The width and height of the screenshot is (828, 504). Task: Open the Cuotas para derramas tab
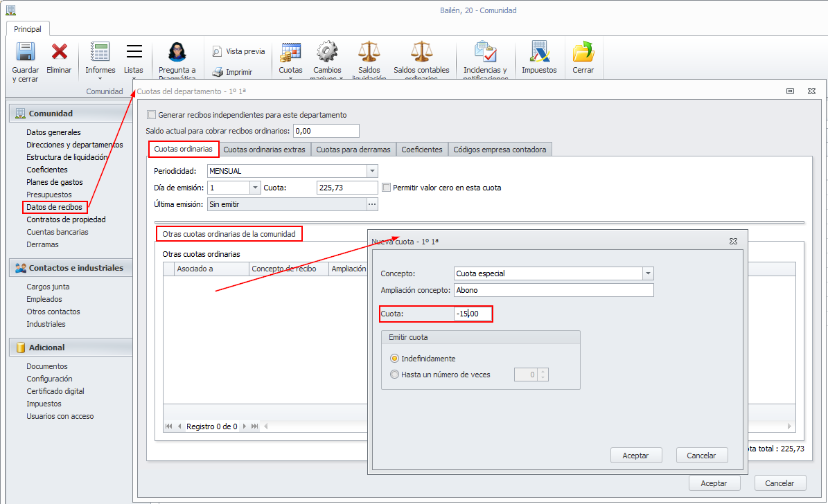353,150
